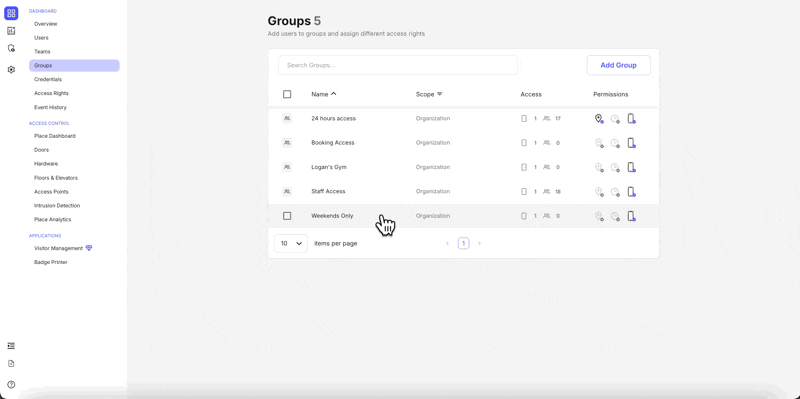Open the 24 hours access group name

[334, 118]
